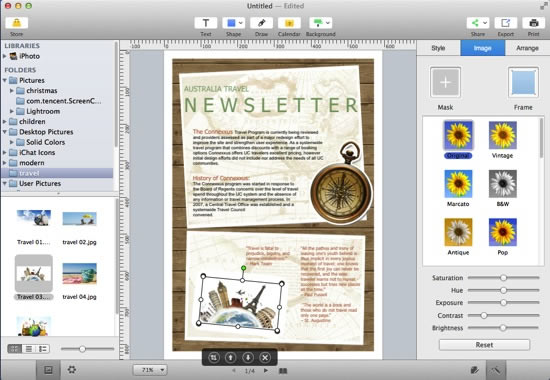Image resolution: width=550 pixels, height=380 pixels.
Task: Select the travel 04.jpg thumbnail
Action: pyautogui.click(x=79, y=274)
